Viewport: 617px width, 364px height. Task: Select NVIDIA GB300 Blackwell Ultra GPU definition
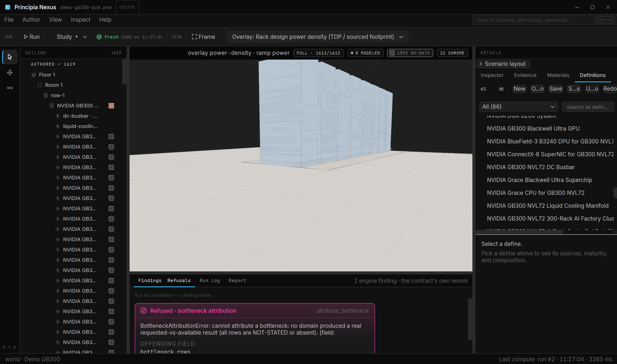[533, 129]
